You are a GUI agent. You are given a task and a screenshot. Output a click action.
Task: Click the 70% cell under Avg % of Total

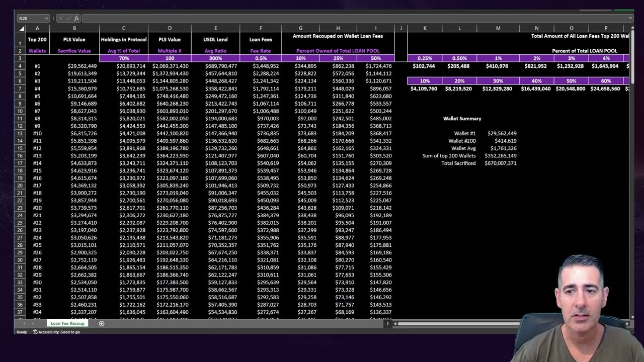[124, 58]
